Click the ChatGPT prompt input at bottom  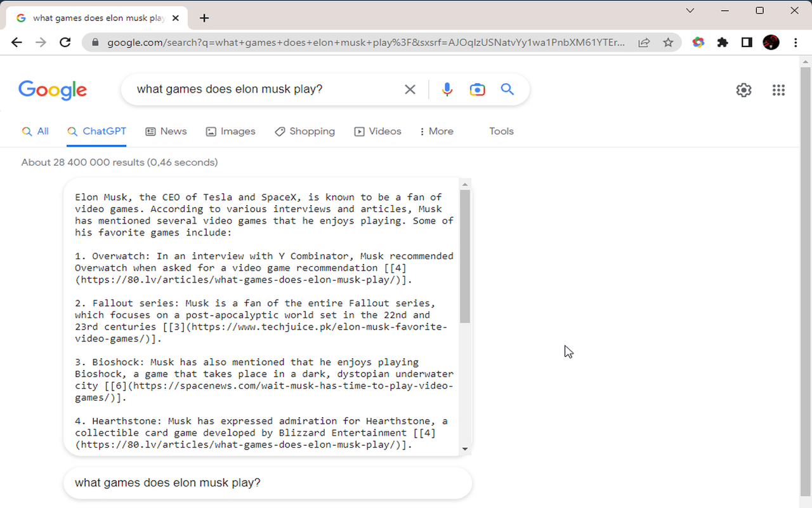point(268,483)
